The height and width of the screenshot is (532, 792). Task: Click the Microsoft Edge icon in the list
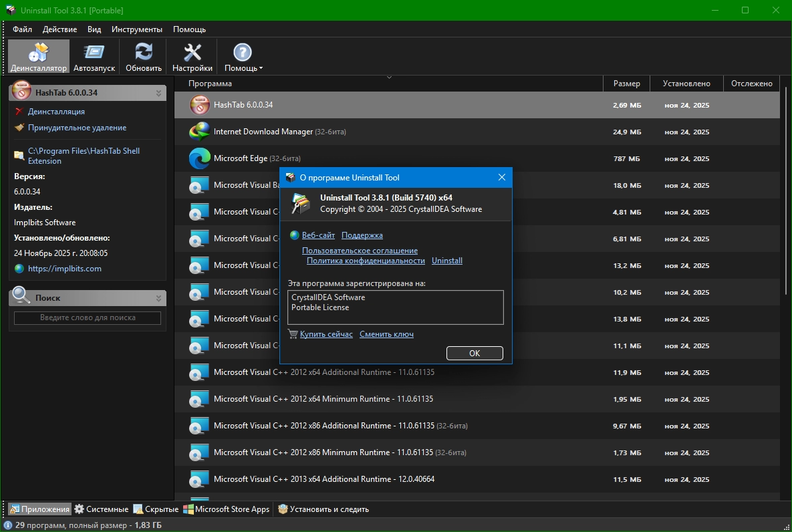coord(200,158)
